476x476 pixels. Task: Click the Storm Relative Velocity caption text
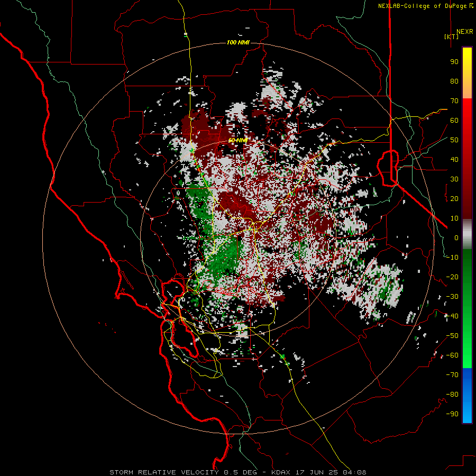pyautogui.click(x=237, y=472)
